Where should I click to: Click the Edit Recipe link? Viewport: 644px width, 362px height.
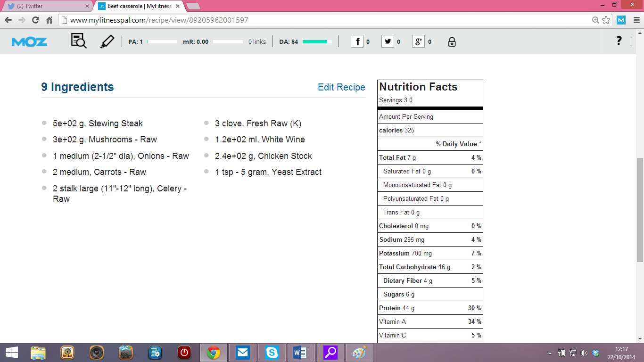pyautogui.click(x=341, y=87)
